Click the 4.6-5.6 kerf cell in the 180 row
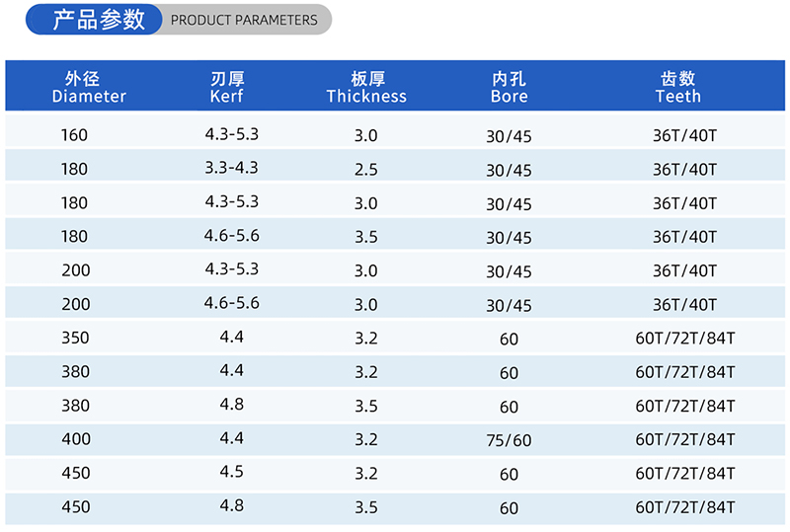This screenshot has width=790, height=532. [232, 235]
